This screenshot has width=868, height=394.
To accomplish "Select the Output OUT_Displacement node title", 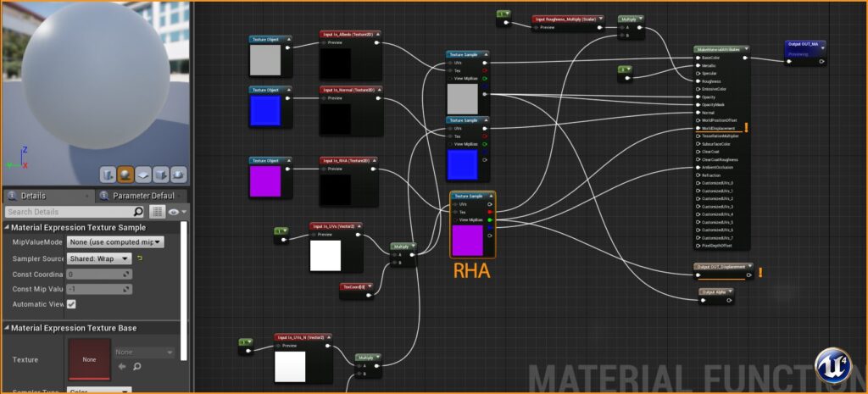I will pos(722,267).
